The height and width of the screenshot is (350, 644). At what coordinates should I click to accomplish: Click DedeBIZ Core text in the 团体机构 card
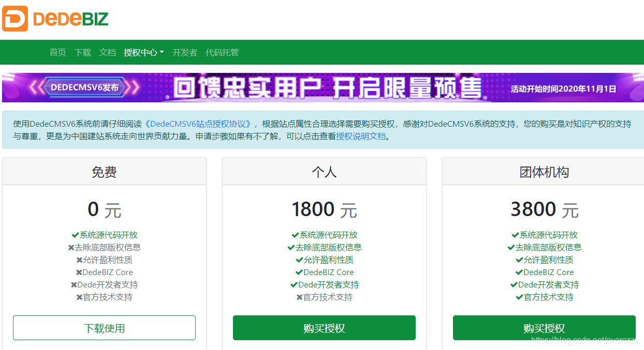point(549,272)
